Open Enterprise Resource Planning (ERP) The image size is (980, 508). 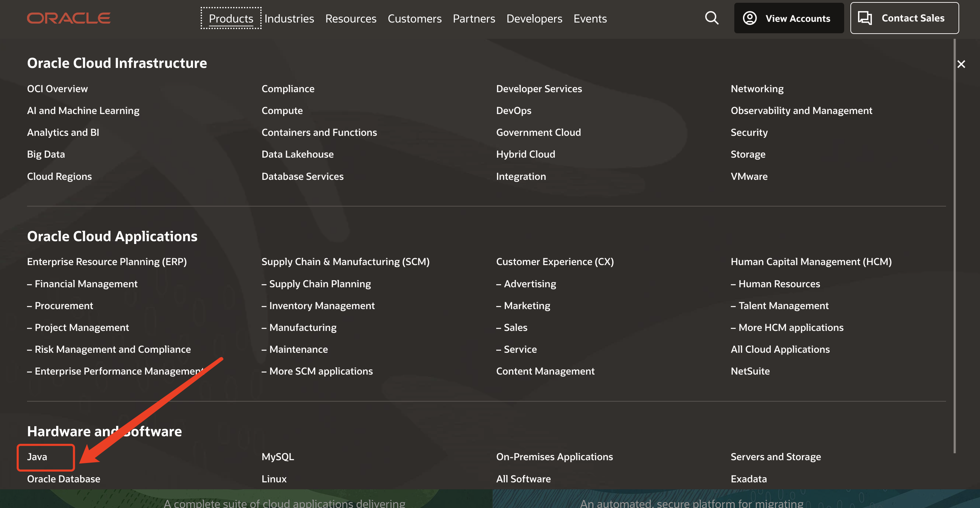tap(107, 261)
